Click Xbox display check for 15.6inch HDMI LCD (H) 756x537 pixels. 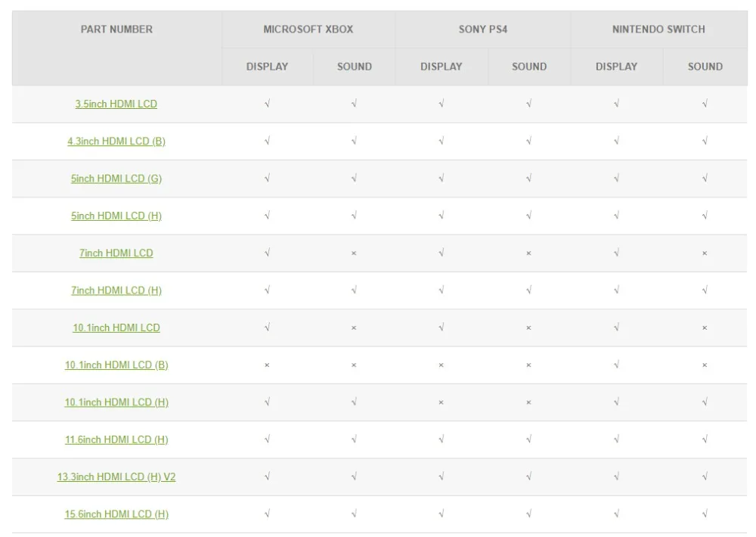coord(267,514)
